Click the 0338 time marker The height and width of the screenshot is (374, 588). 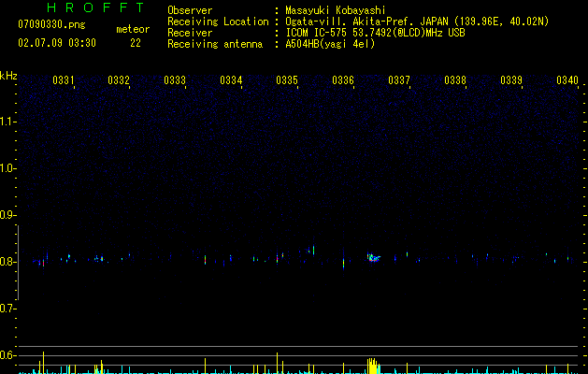click(x=455, y=80)
